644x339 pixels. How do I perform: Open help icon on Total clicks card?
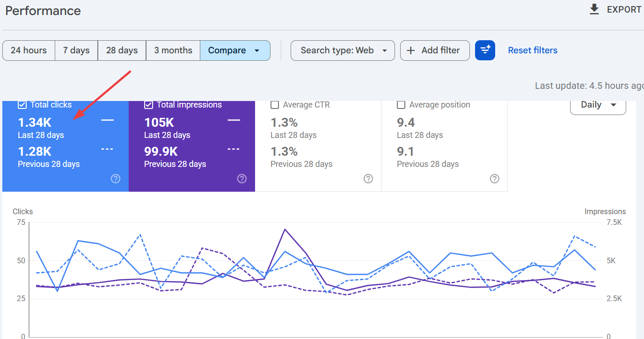click(116, 179)
